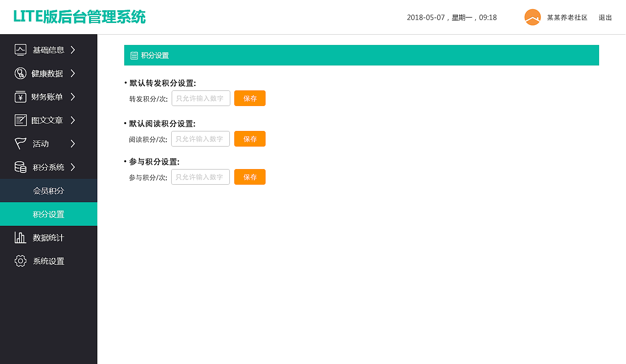Click the 健康数据 heart-rate icon
The height and width of the screenshot is (364, 626).
20,73
